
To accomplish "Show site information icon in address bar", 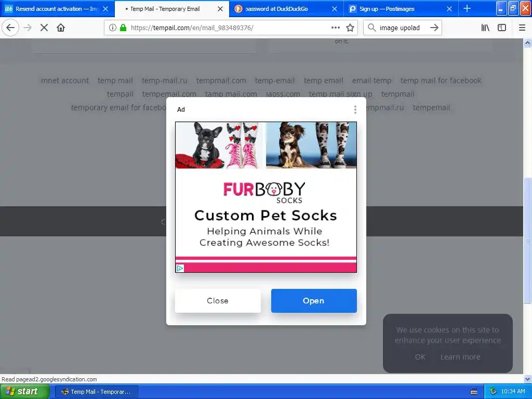I will [x=113, y=28].
